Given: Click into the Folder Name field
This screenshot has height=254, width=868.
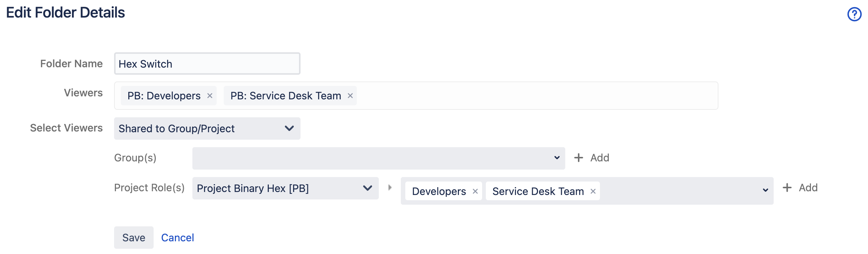Looking at the screenshot, I should (207, 64).
